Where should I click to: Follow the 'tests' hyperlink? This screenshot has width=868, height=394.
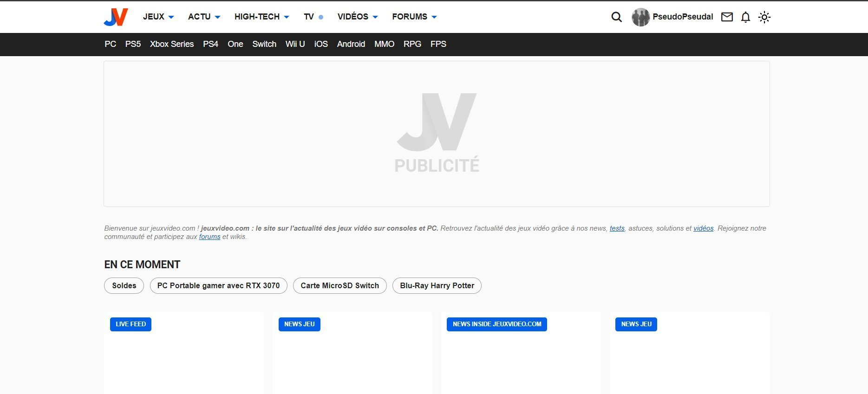coord(617,228)
